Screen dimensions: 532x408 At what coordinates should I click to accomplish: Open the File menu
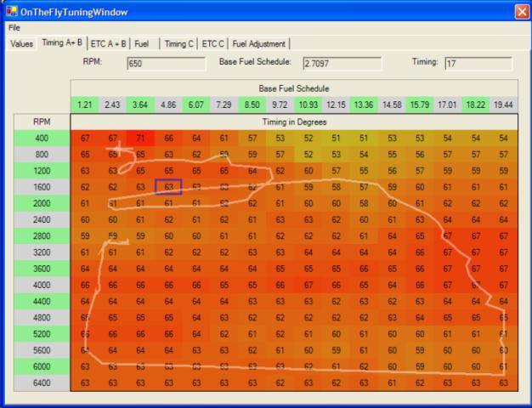pyautogui.click(x=14, y=28)
